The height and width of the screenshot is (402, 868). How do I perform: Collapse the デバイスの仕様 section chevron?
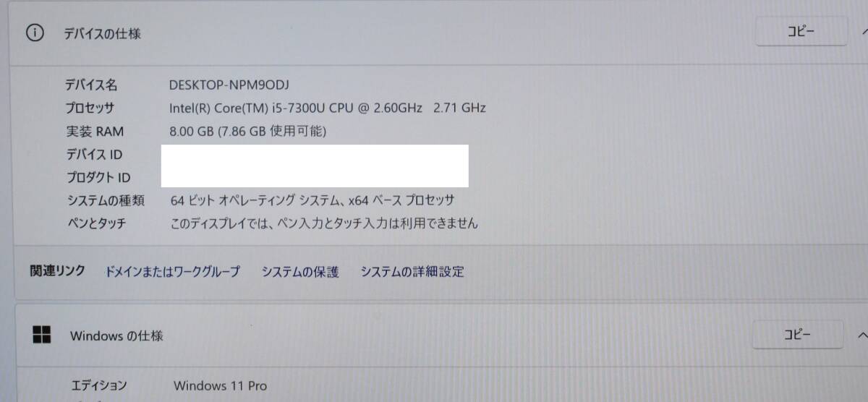(x=864, y=32)
